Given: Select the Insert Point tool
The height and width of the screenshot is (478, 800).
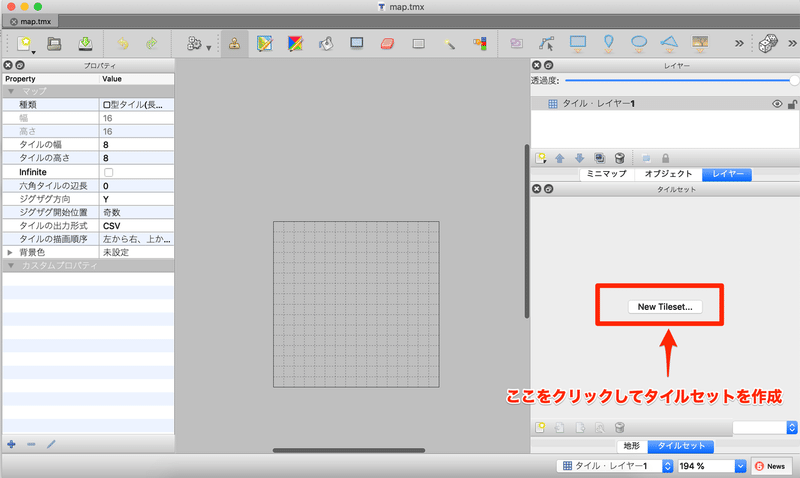Looking at the screenshot, I should pos(608,43).
